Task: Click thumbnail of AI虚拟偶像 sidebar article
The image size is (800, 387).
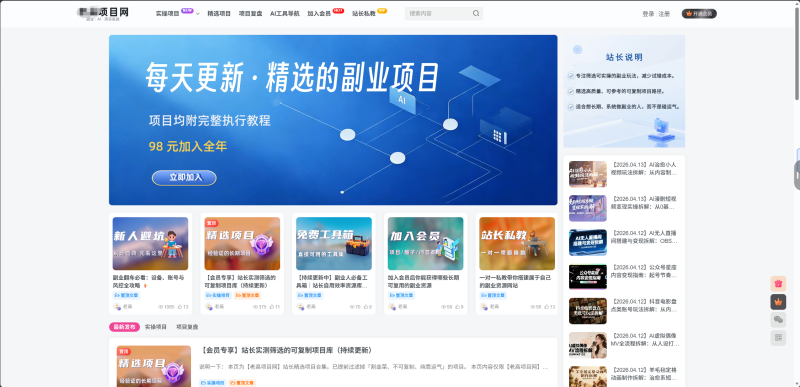Action: 588,345
